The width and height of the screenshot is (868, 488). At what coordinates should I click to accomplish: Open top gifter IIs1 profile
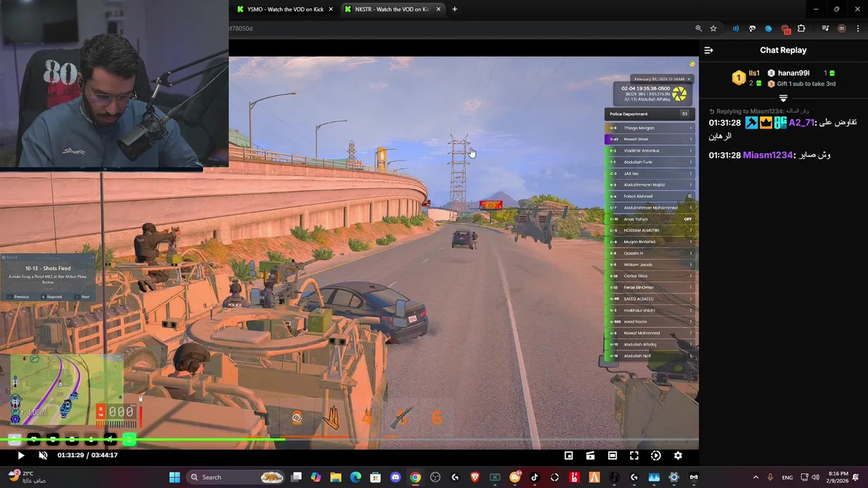click(x=754, y=73)
